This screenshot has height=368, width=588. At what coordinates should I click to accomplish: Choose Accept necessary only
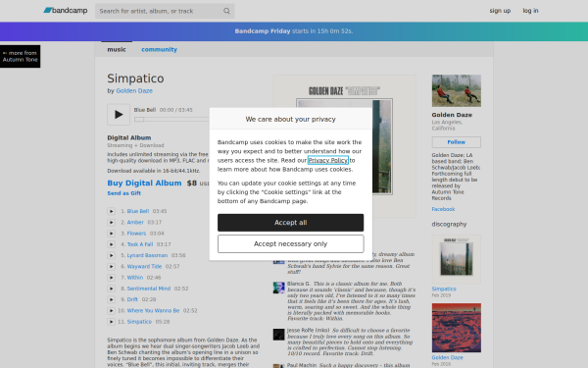point(291,244)
